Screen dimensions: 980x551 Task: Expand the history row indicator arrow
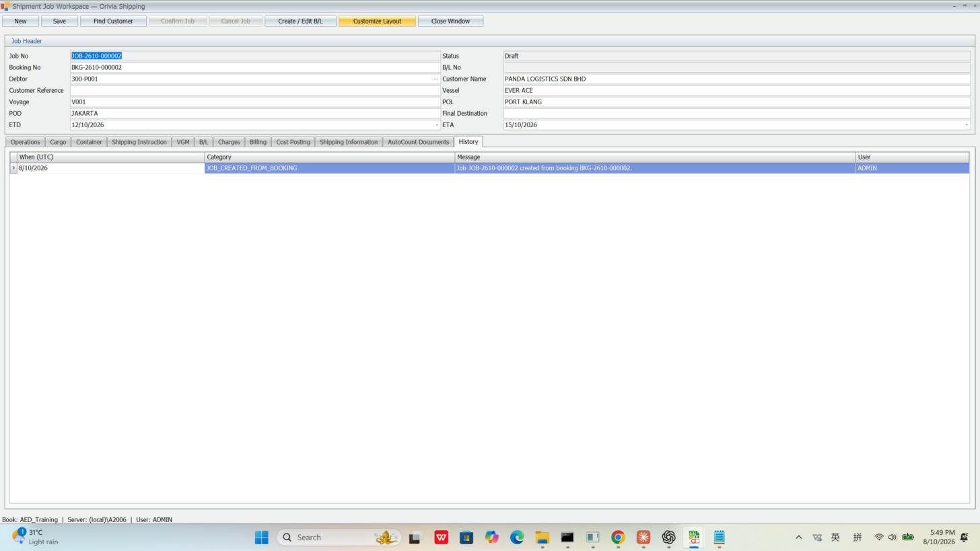[13, 168]
